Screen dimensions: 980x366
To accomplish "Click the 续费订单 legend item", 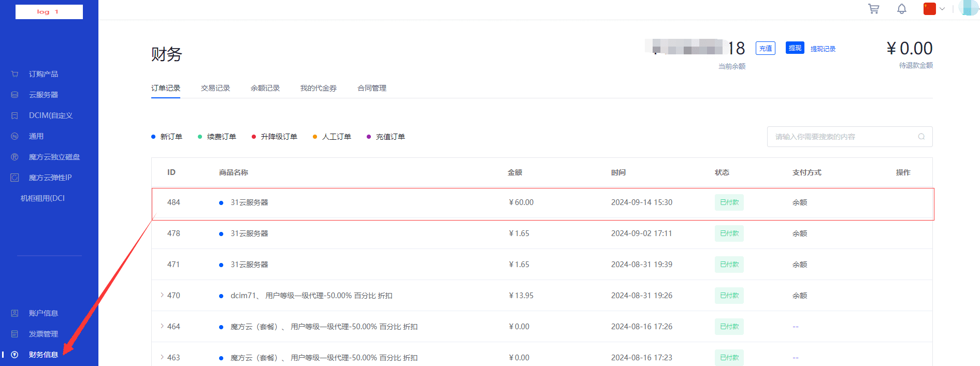I will 217,137.
